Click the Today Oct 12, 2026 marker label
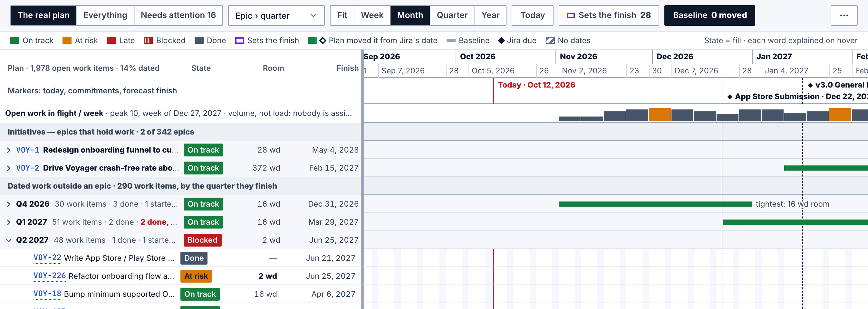This screenshot has width=868, height=309. point(536,85)
